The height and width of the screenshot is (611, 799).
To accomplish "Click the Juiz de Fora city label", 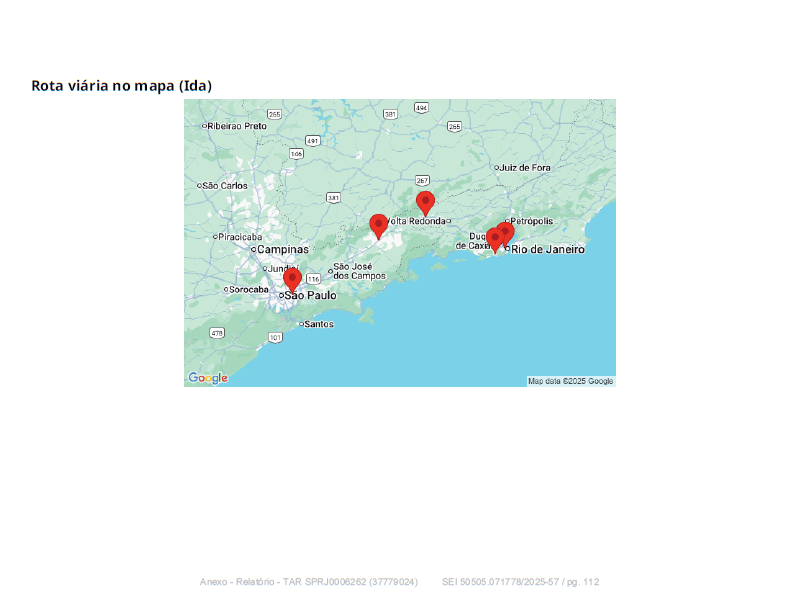I will tap(525, 167).
